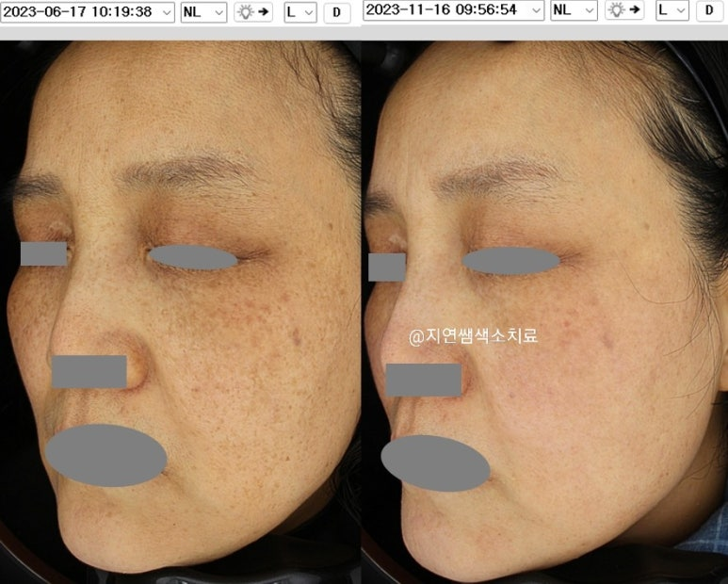
Task: Click the gray nose rectangle in right photo
Action: [424, 380]
